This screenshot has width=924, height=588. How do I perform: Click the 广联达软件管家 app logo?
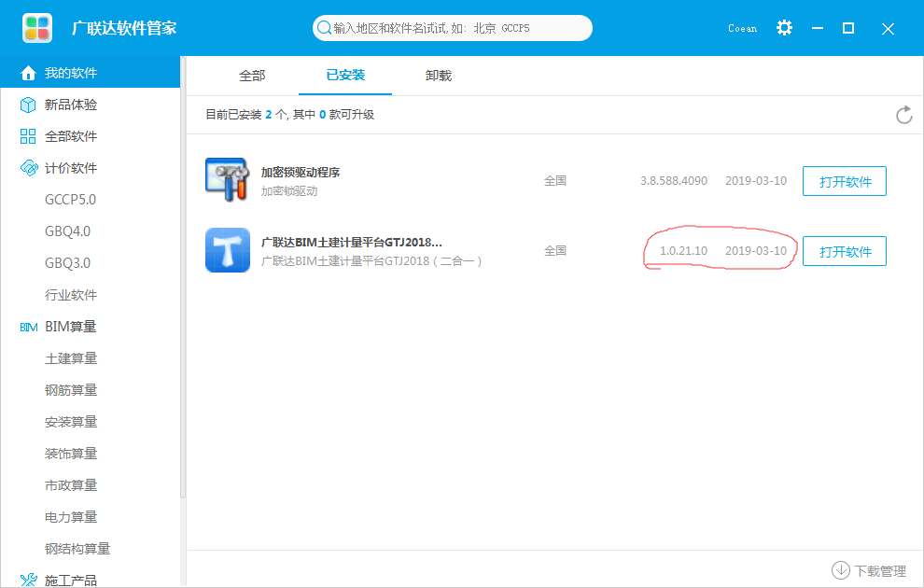[x=37, y=28]
